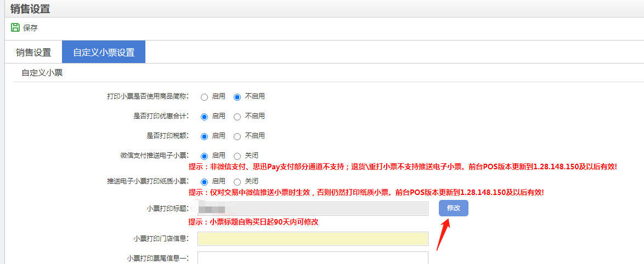Select 启用 for 是否打印税额
Image resolution: width=644 pixels, height=264 pixels.
point(205,136)
